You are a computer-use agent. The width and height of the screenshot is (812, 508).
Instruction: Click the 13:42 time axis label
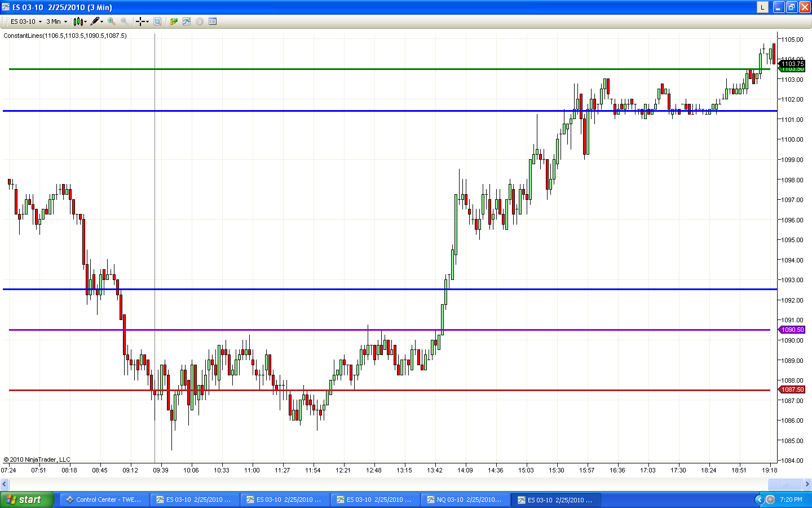point(435,470)
